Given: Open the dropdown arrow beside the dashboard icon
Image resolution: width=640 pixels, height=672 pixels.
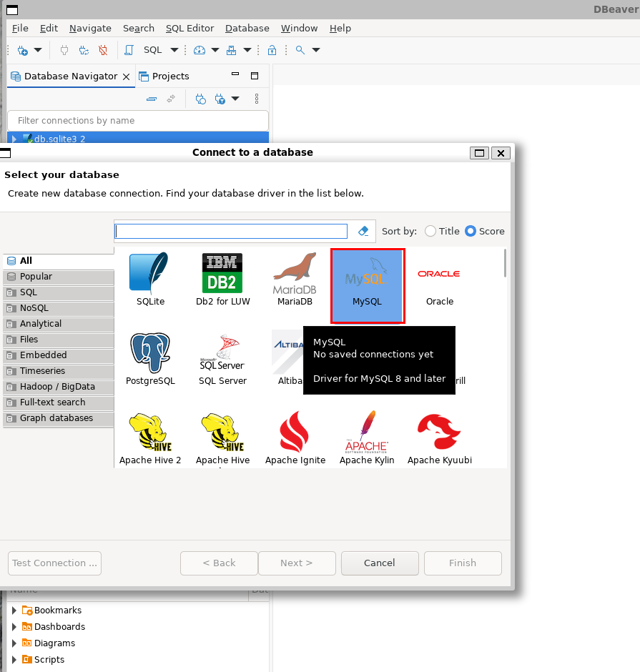Looking at the screenshot, I should (215, 50).
